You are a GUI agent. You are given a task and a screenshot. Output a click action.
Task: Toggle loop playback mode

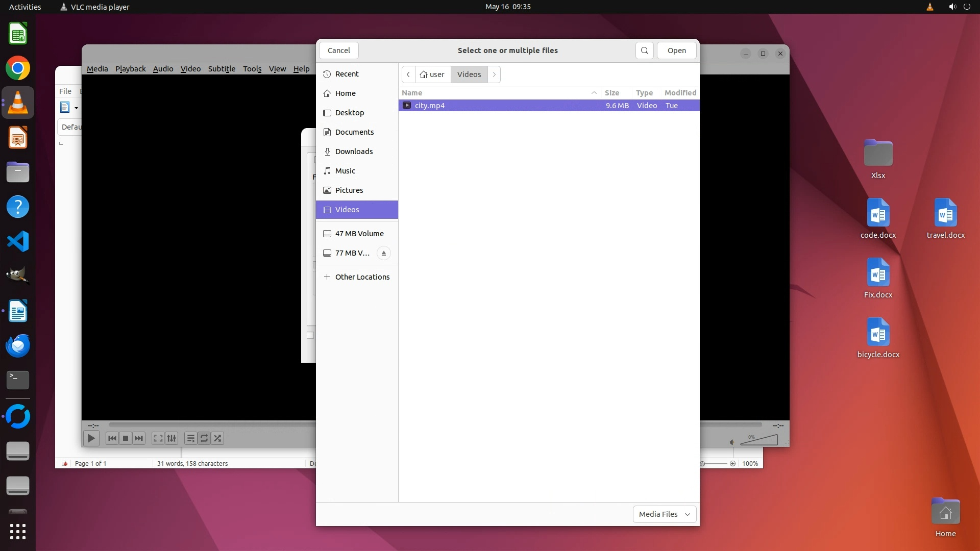204,438
